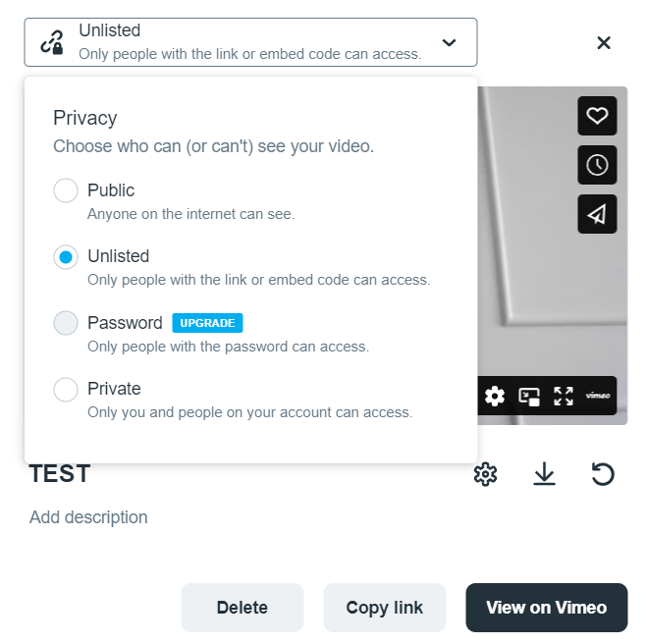Share video using paper plane icon
This screenshot has height=644, width=646.
pyautogui.click(x=597, y=214)
